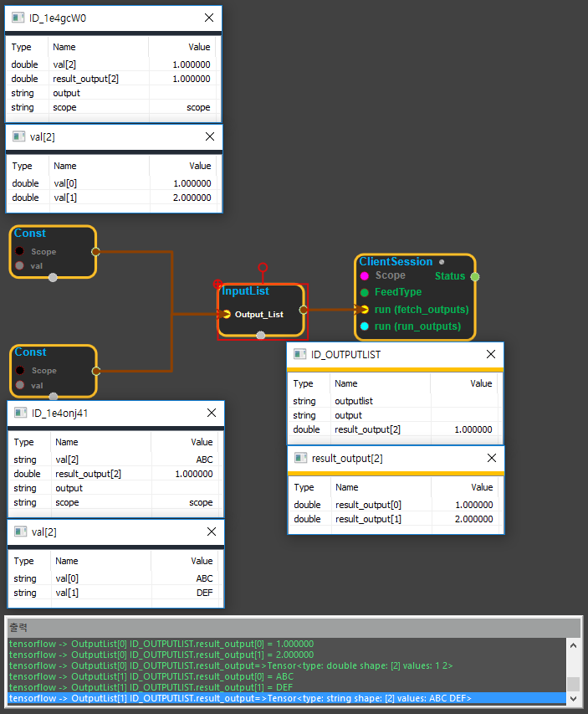Viewport: 588px width, 714px height.
Task: Click the output log scrollbar down arrow
Action: click(573, 697)
